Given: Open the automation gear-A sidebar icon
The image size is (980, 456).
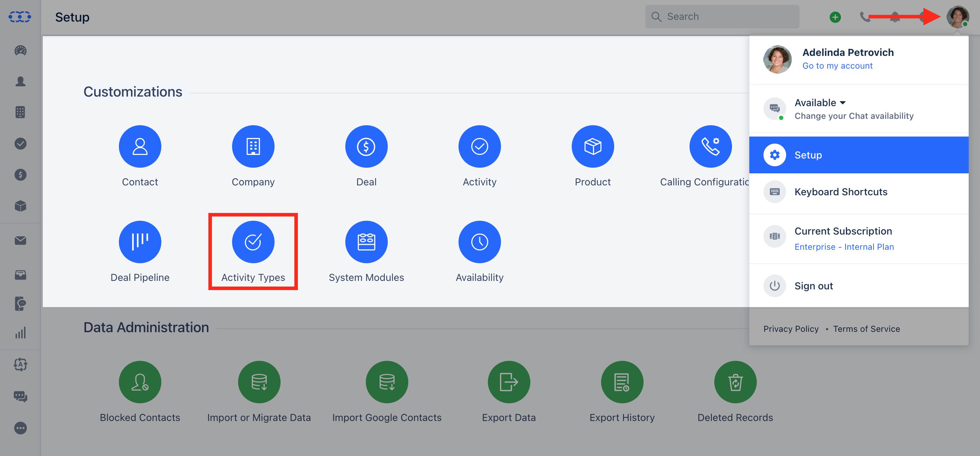Looking at the screenshot, I should pos(20,364).
